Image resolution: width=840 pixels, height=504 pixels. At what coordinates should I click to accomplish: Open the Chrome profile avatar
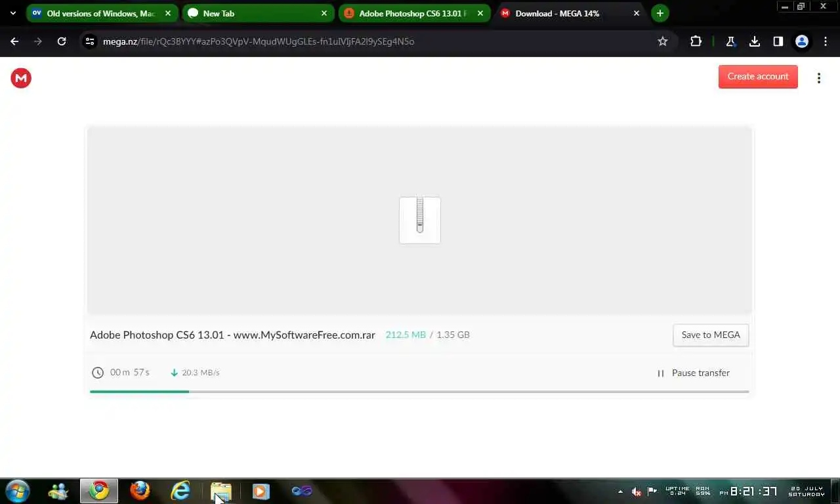coord(802,41)
